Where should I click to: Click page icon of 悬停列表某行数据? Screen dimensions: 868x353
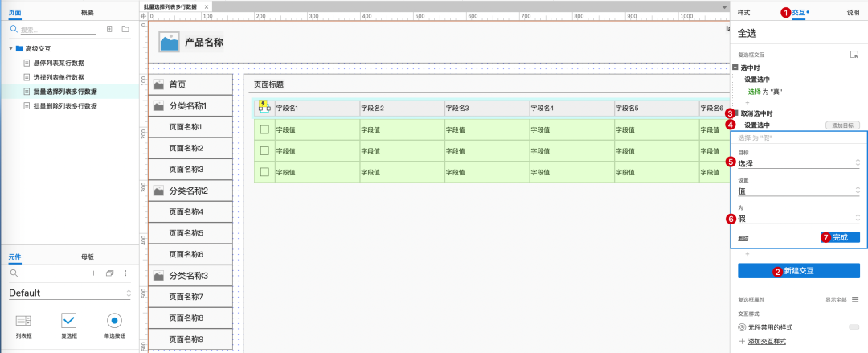27,64
